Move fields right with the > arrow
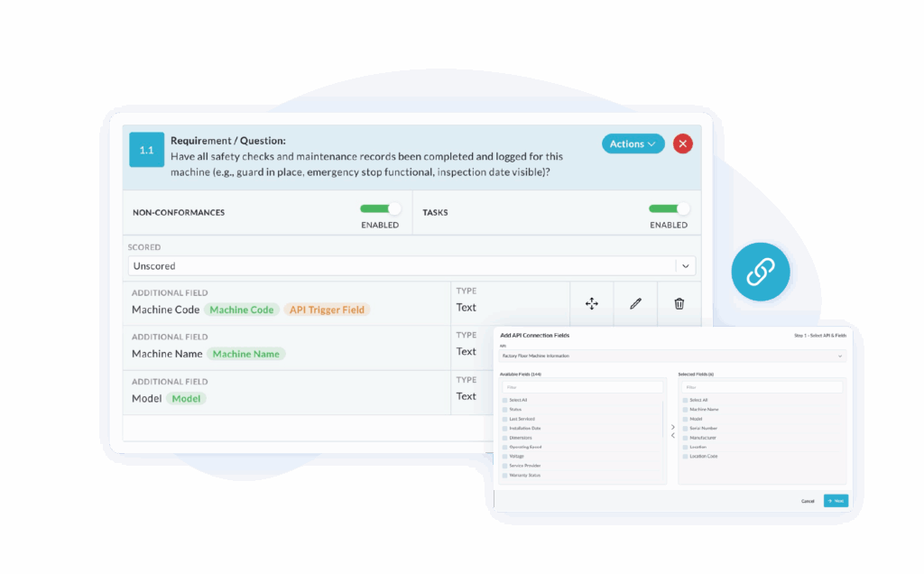 click(x=672, y=427)
